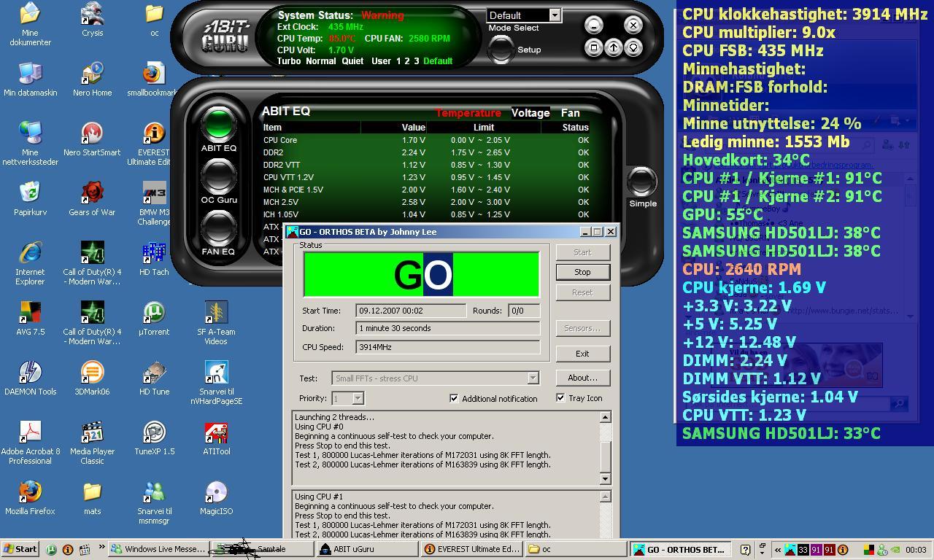
Task: Open the oc folder on desktop
Action: click(154, 20)
